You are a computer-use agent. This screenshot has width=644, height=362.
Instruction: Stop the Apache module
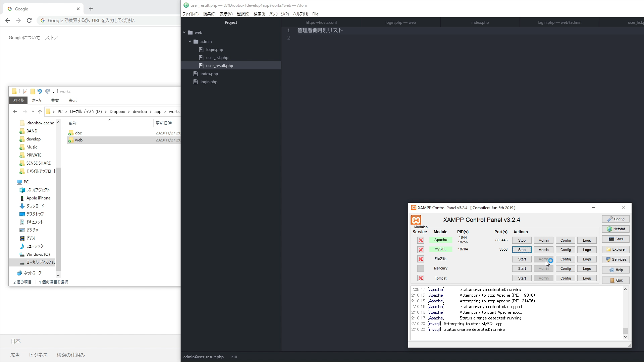522,240
